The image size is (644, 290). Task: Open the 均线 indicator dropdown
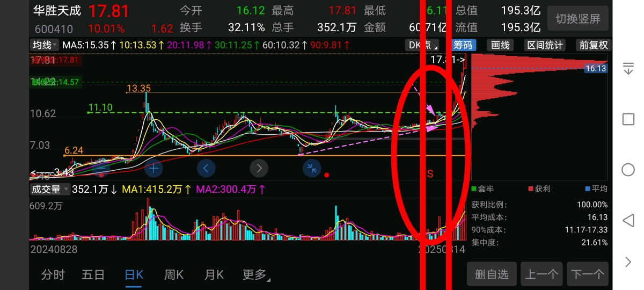[x=45, y=45]
